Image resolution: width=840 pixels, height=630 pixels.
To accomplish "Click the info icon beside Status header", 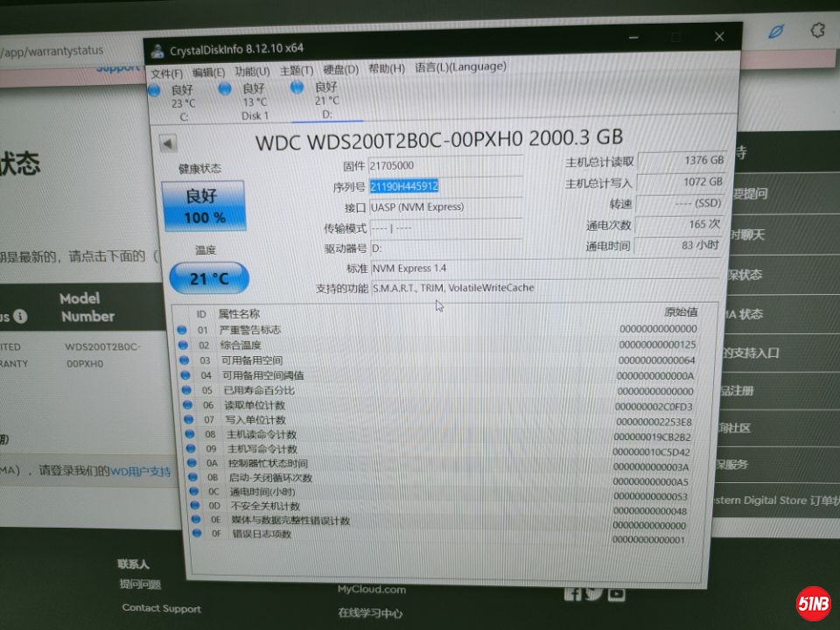I will [20, 316].
